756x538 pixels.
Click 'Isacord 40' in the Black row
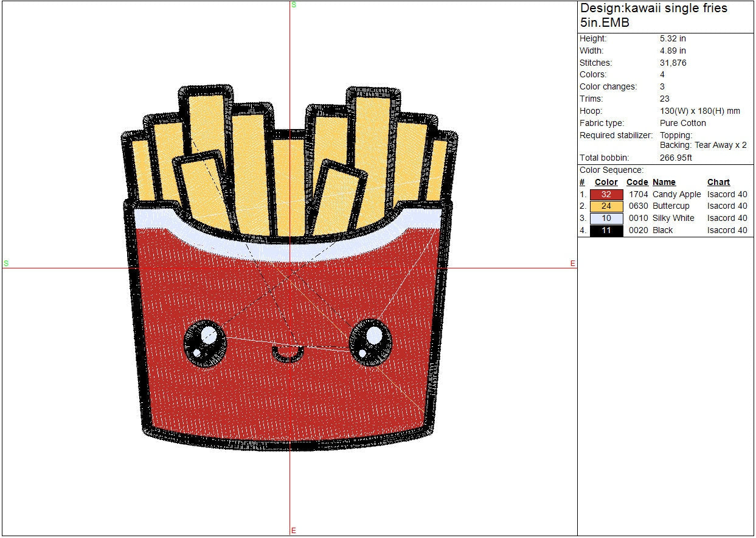(727, 231)
